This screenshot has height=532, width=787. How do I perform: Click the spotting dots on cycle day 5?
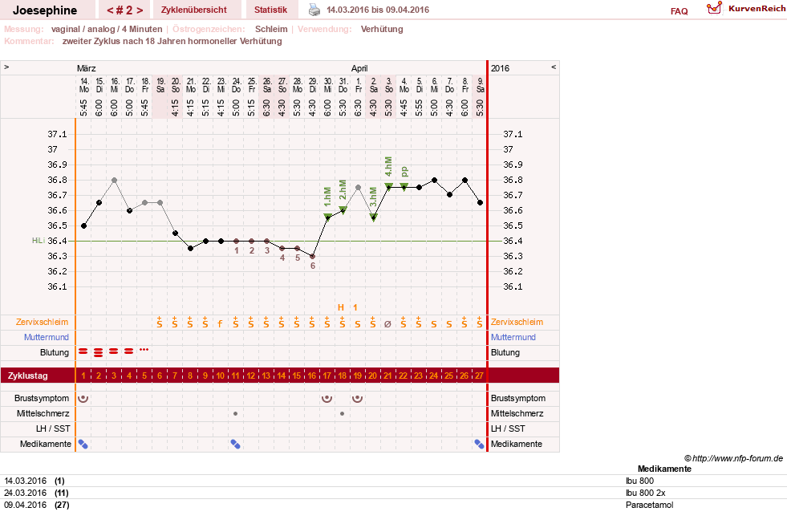coord(144,349)
